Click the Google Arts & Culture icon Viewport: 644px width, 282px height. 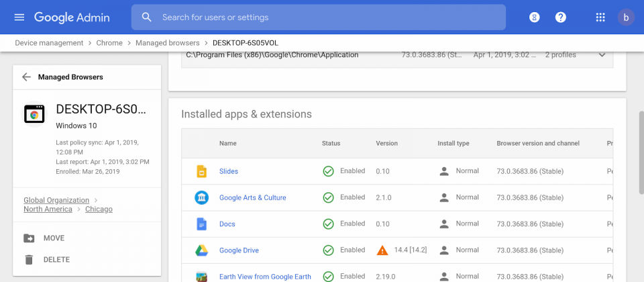coord(201,197)
